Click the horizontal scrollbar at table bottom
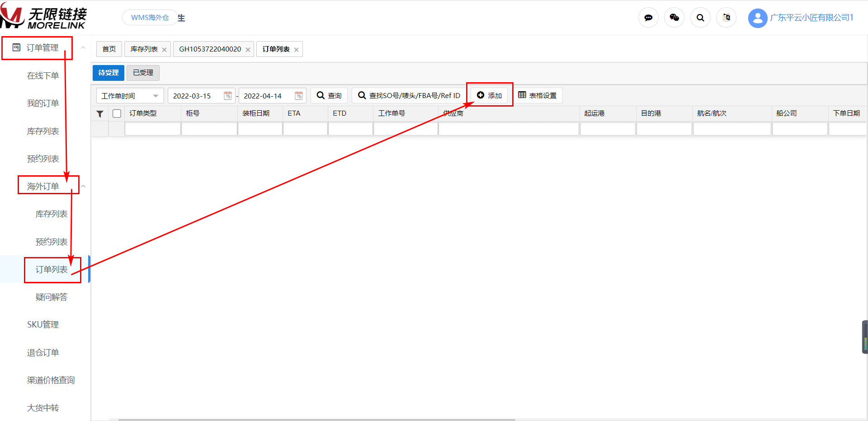This screenshot has height=421, width=868. [x=316, y=420]
